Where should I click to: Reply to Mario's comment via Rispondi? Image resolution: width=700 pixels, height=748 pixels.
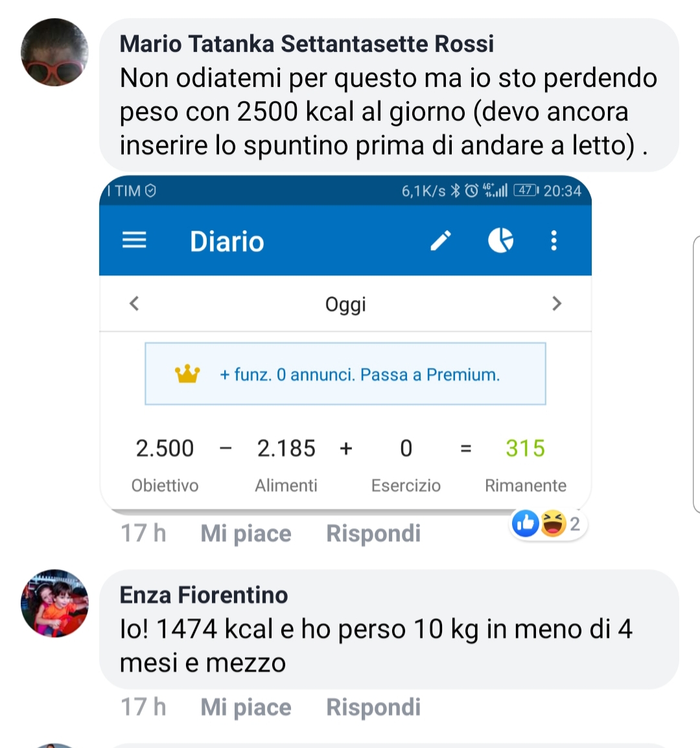tap(373, 533)
